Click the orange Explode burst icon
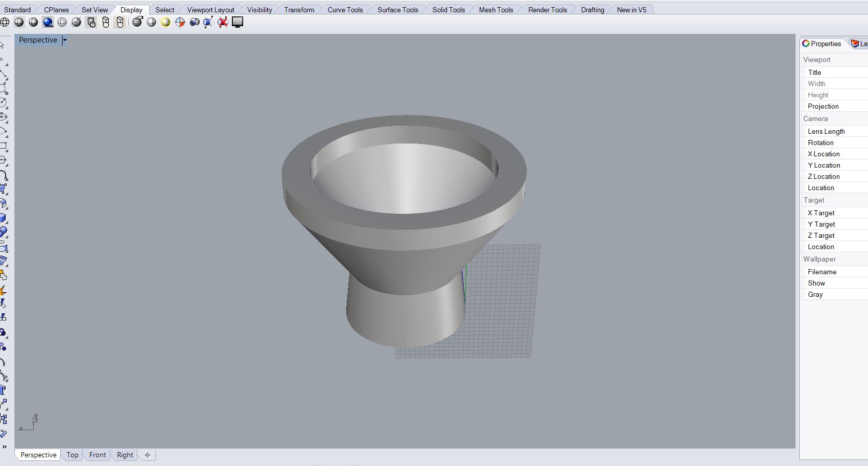The image size is (868, 466). coord(3,290)
